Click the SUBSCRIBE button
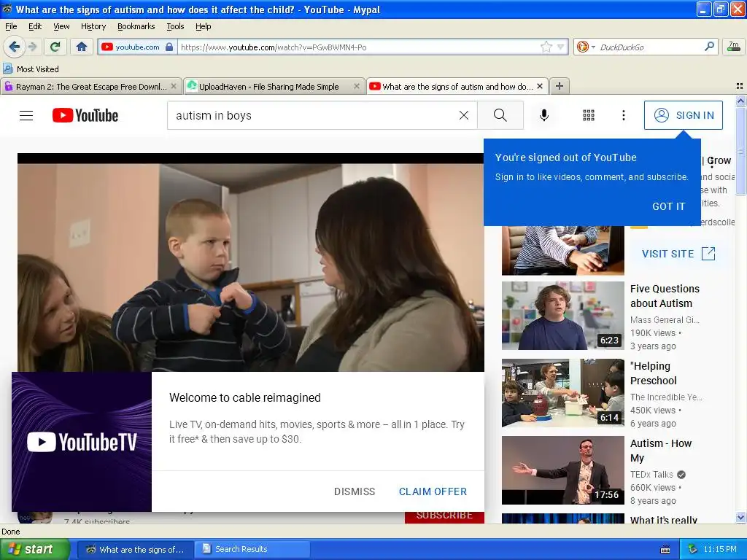Viewport: 747px width, 560px height. coord(444,516)
